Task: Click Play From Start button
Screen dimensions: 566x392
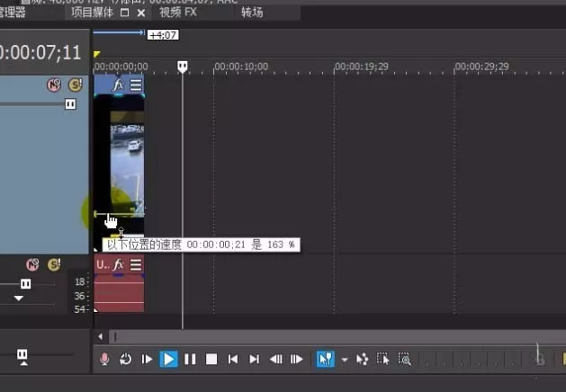Action: click(147, 359)
